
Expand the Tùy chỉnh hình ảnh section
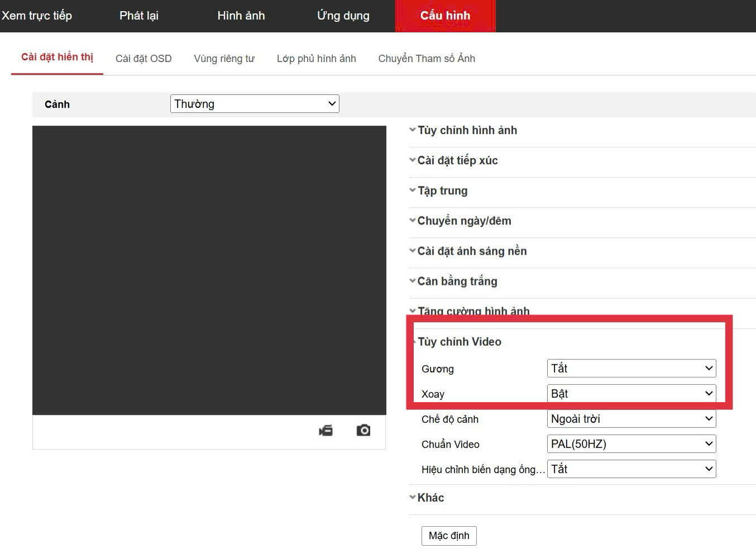[x=467, y=130]
